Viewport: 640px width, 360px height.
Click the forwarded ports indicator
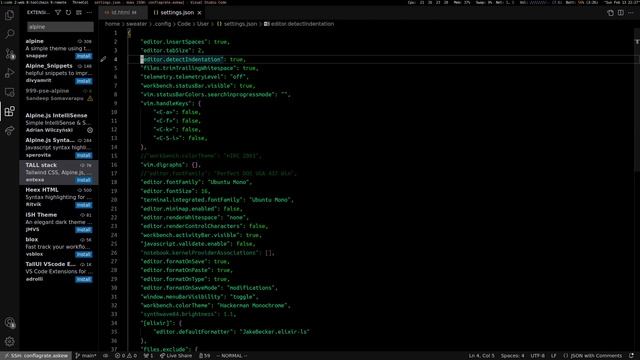tap(149, 356)
